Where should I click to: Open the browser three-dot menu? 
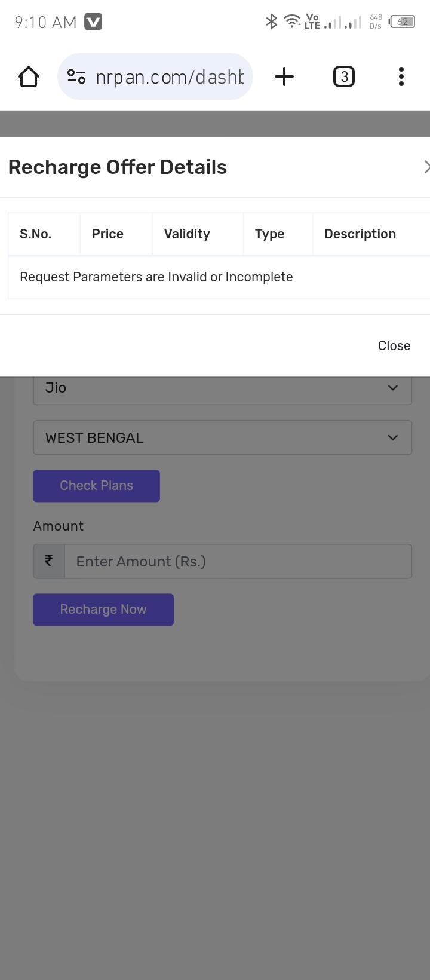[x=401, y=77]
